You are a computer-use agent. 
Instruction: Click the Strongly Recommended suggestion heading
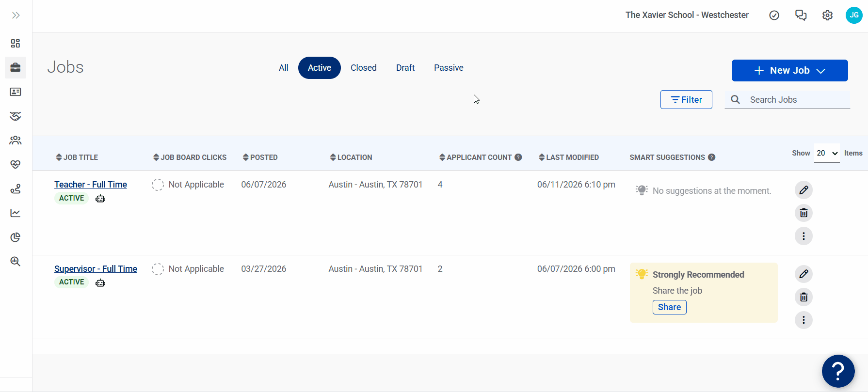coord(698,275)
